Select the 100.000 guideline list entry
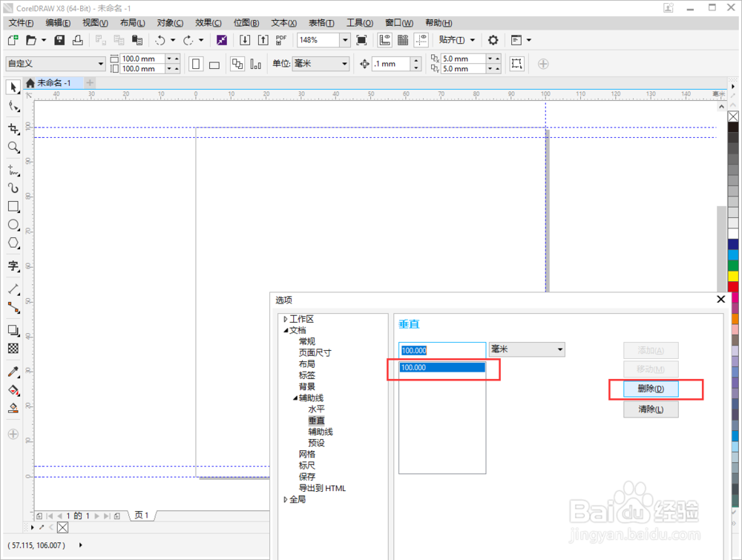Viewport: 742px width, 560px height. (442, 367)
